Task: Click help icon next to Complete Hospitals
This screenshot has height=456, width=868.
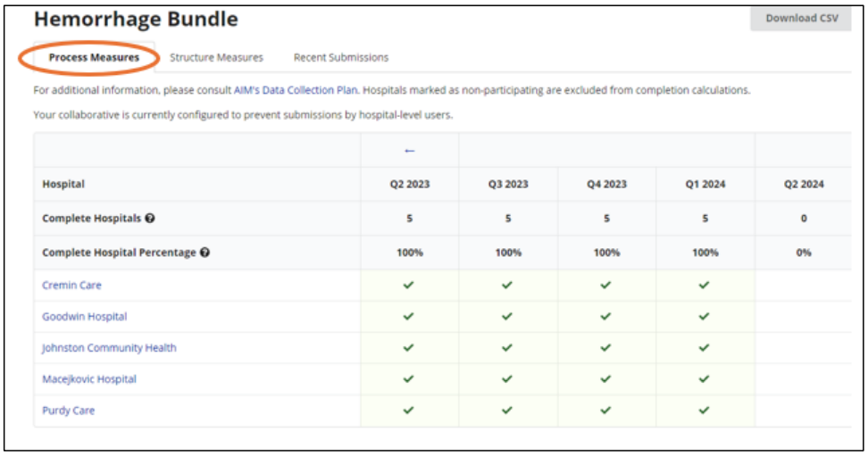Action: tap(150, 219)
